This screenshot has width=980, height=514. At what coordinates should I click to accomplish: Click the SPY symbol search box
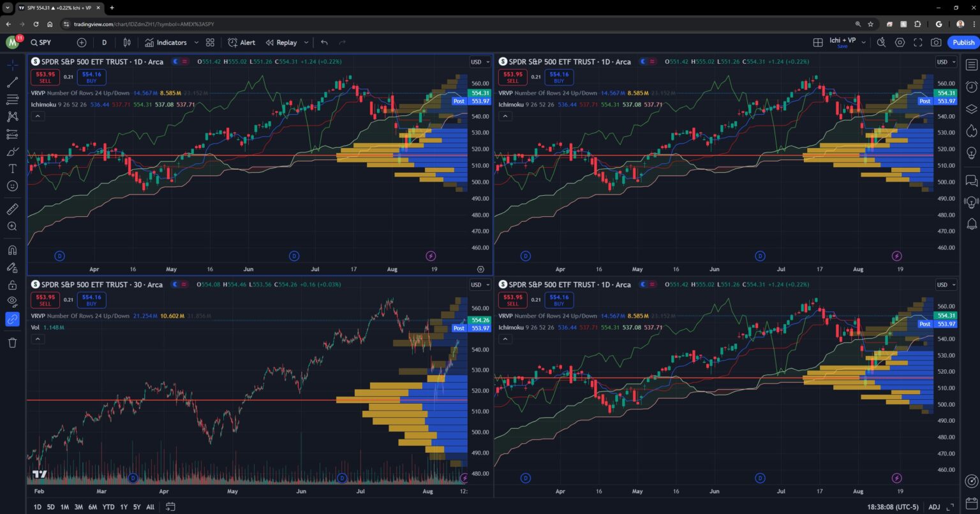(x=42, y=42)
